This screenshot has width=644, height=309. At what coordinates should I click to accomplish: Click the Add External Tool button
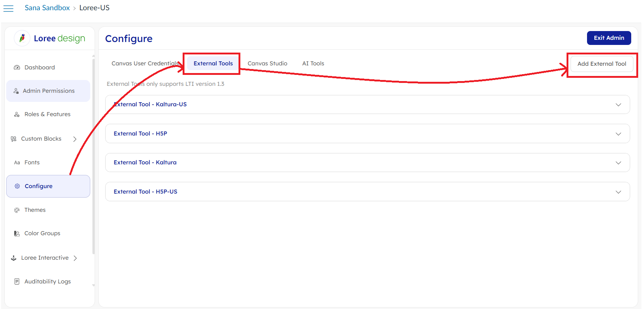tap(602, 64)
